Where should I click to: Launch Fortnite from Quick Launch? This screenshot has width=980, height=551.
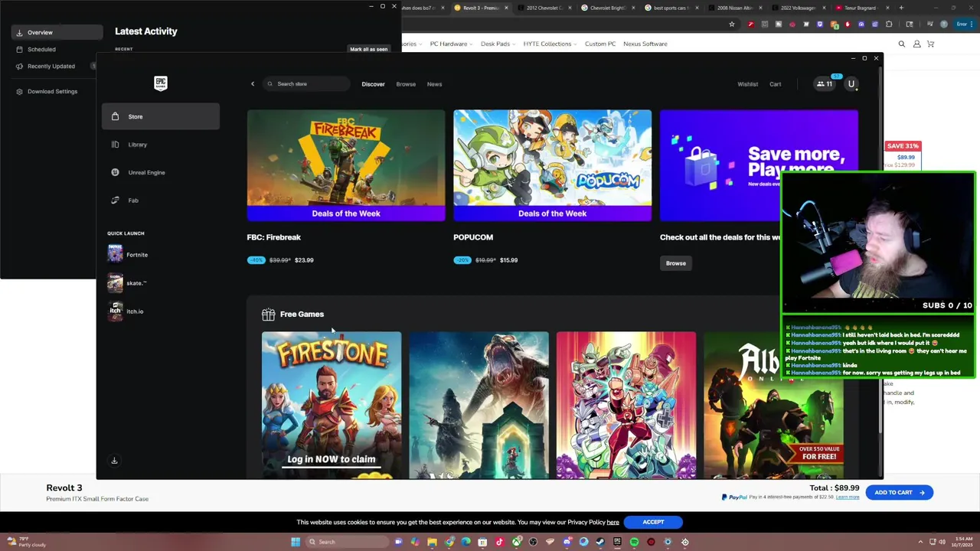[x=129, y=254]
